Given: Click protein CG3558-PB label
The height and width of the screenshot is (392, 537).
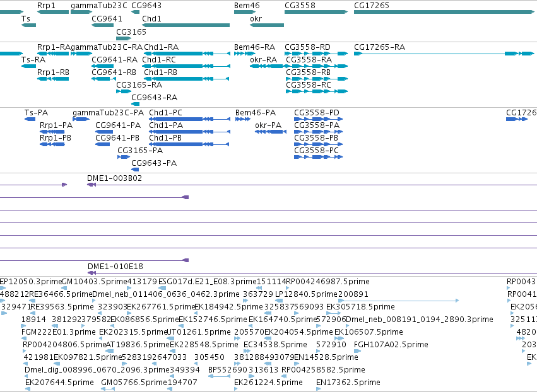Looking at the screenshot, I should [x=316, y=138].
